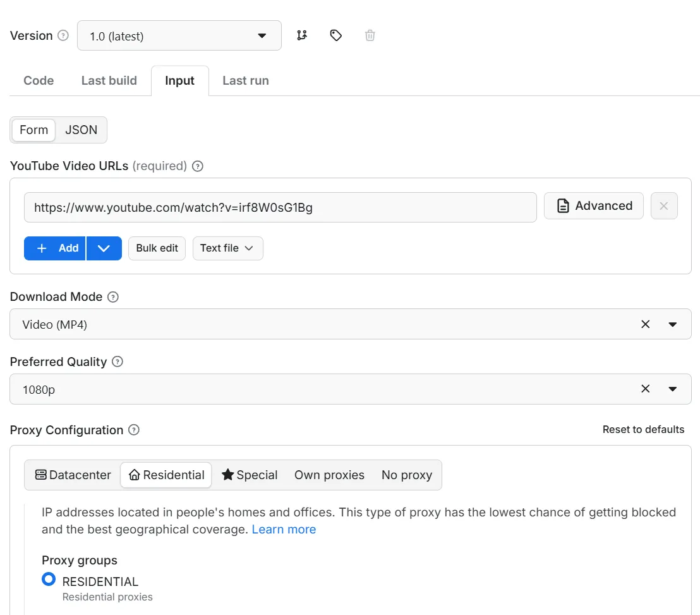Choose the No proxy option
The image size is (700, 615).
pos(406,475)
